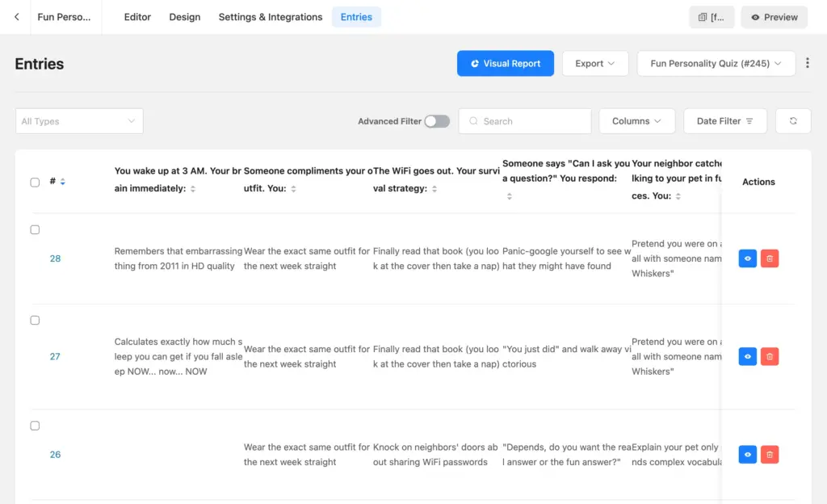Image resolution: width=827 pixels, height=504 pixels.
Task: Select all entries with the header checkbox
Action: click(35, 182)
